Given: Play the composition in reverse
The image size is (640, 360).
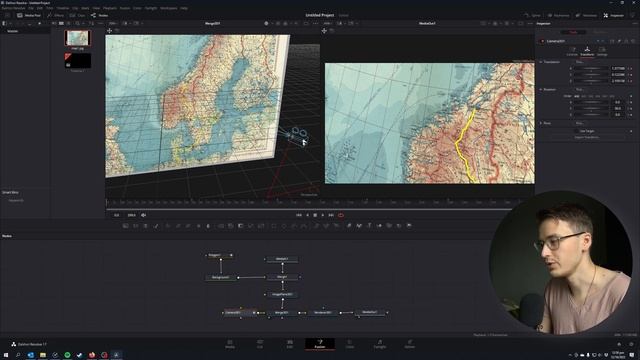Looking at the screenshot, I should [x=307, y=215].
